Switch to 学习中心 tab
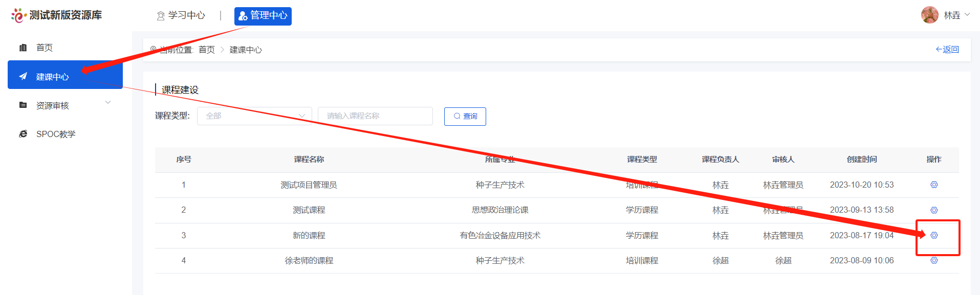Screen dimensions: 980x295 pyautogui.click(x=181, y=15)
